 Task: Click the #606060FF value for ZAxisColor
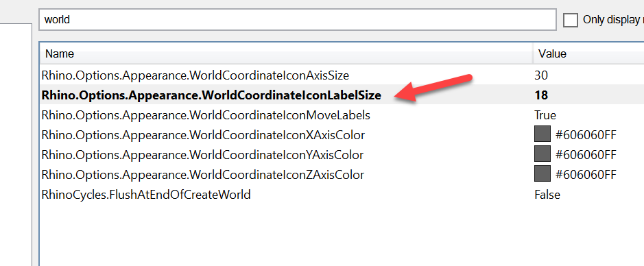click(586, 176)
